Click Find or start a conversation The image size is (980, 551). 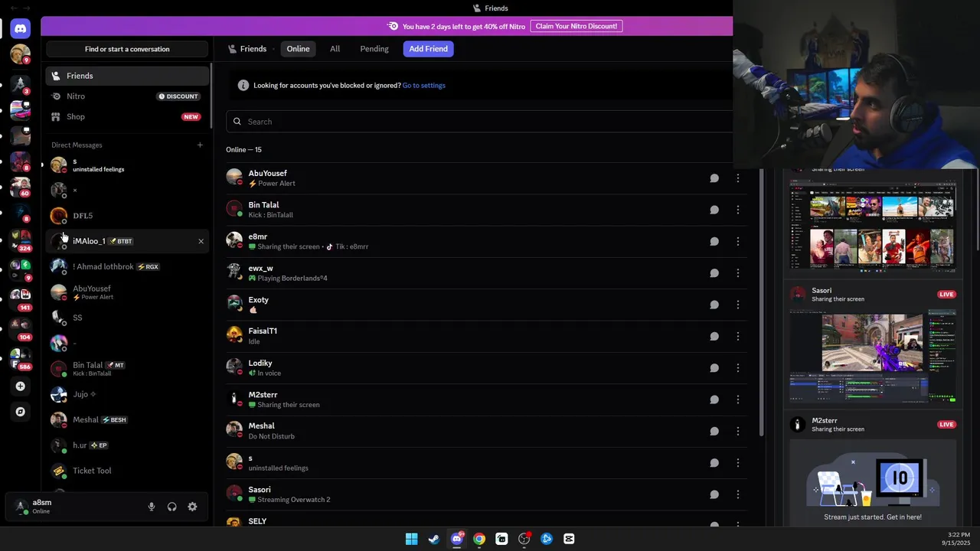pyautogui.click(x=127, y=49)
